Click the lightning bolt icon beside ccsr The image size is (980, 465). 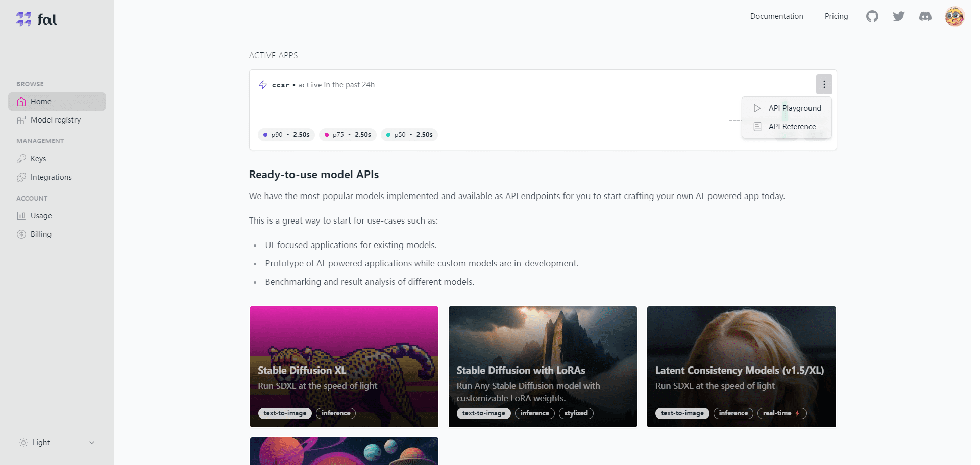coord(263,85)
